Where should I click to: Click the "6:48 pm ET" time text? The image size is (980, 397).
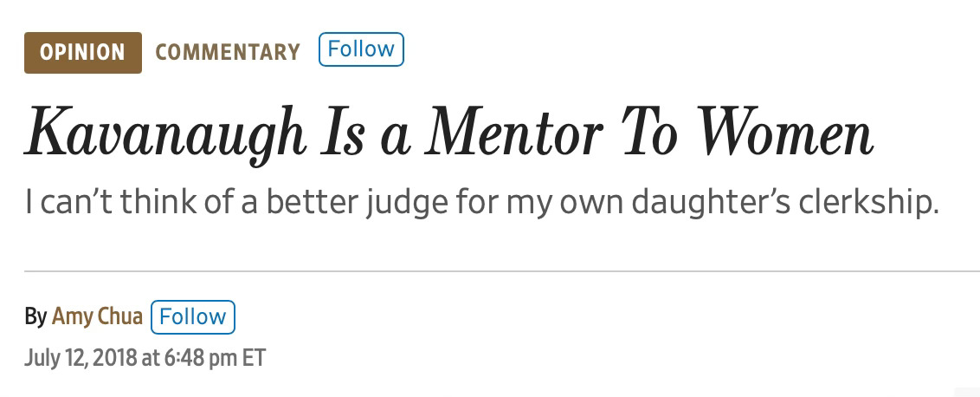pyautogui.click(x=216, y=358)
